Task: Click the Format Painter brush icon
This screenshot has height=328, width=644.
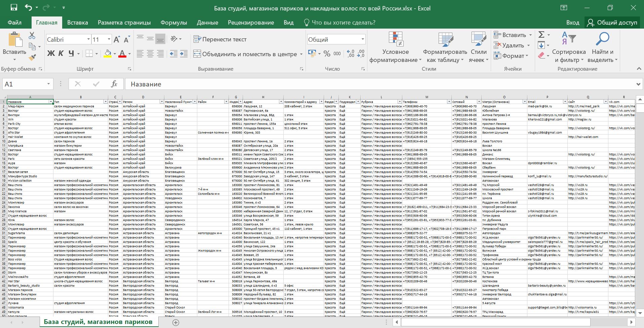Action: click(x=32, y=58)
